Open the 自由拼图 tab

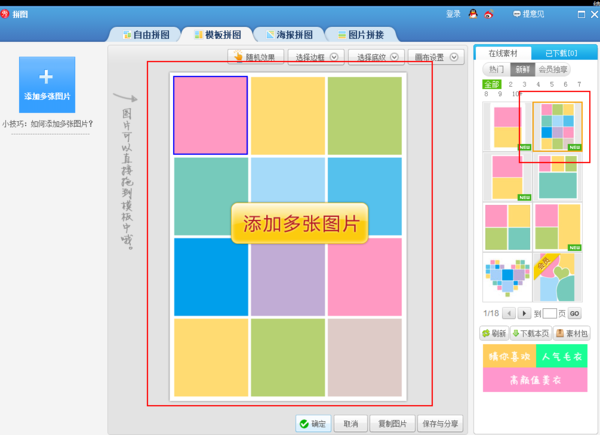click(x=146, y=35)
